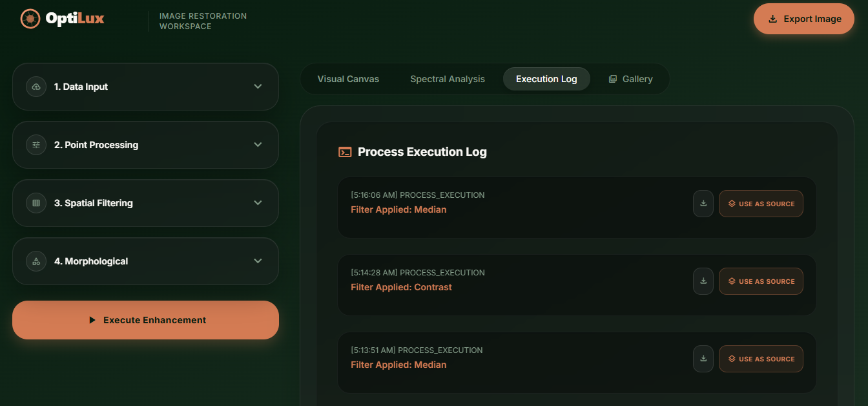Use 5:16:06 AM Median as source
This screenshot has height=406, width=868.
(x=761, y=204)
